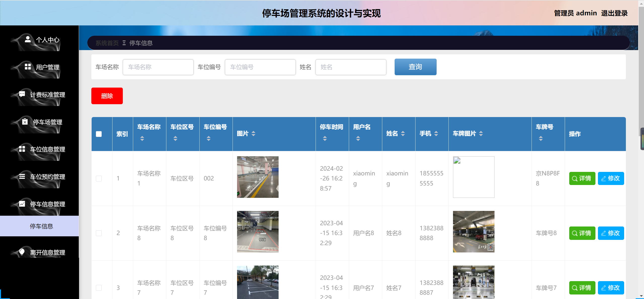Screen dimensions: 644x299
Task: Open the 车位信息管理 menu
Action: click(39, 149)
